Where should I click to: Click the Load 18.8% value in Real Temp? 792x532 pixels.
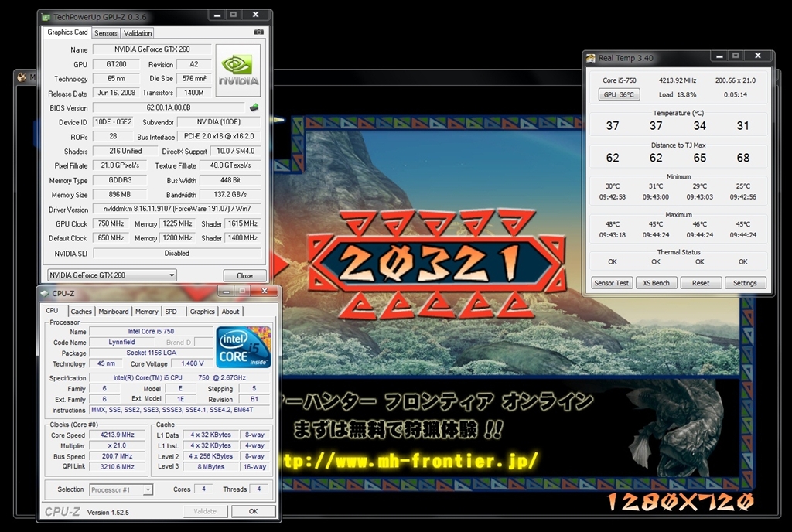coord(678,94)
